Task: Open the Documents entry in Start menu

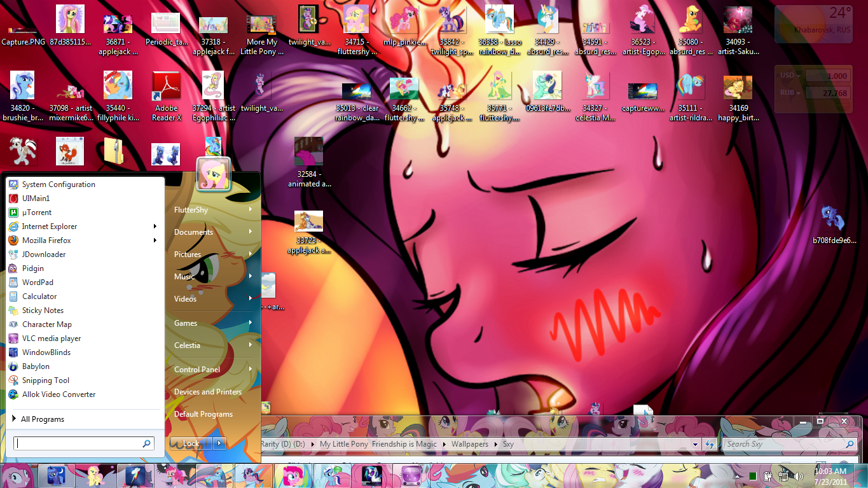Action: (193, 232)
